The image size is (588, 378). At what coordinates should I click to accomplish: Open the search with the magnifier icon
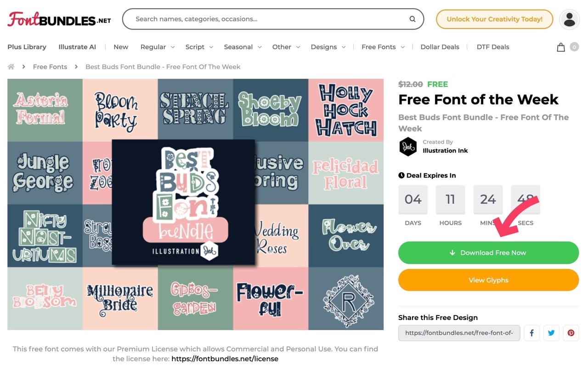[x=412, y=19]
